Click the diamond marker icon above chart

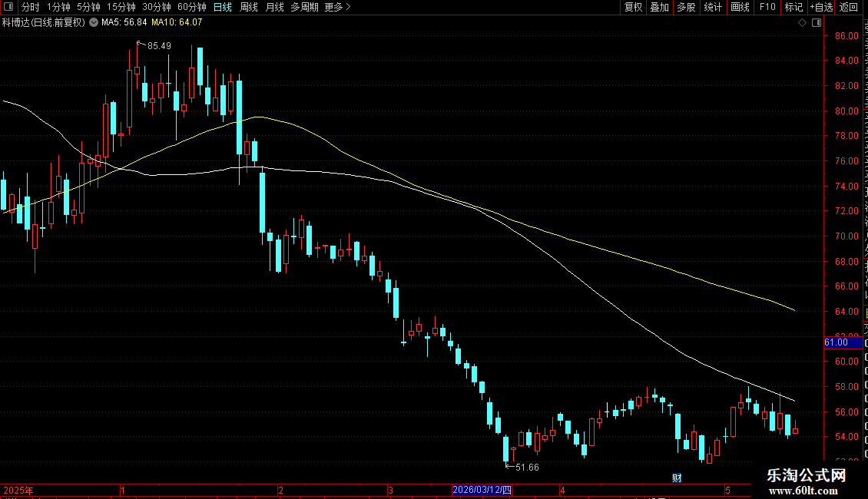(x=802, y=23)
